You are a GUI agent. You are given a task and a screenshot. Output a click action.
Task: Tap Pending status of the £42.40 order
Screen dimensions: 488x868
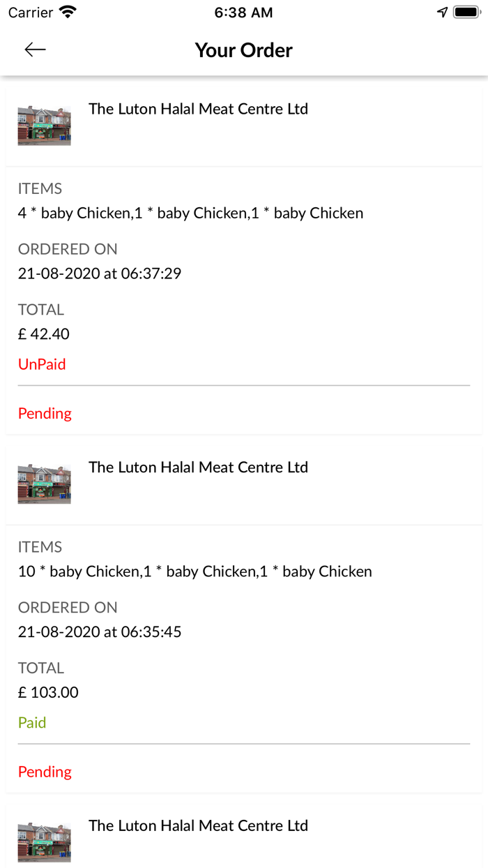click(x=45, y=414)
